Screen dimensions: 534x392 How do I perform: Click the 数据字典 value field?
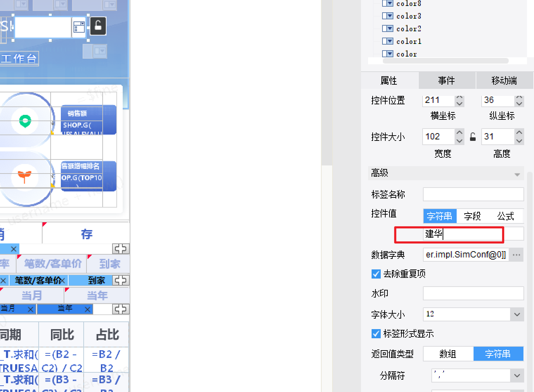pyautogui.click(x=466, y=255)
